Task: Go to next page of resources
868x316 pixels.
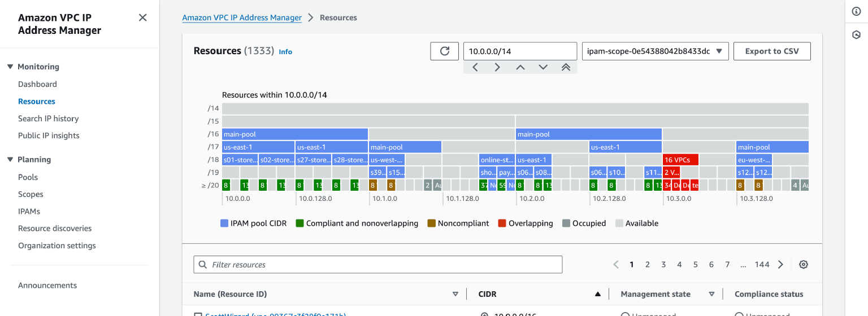Action: 780,264
